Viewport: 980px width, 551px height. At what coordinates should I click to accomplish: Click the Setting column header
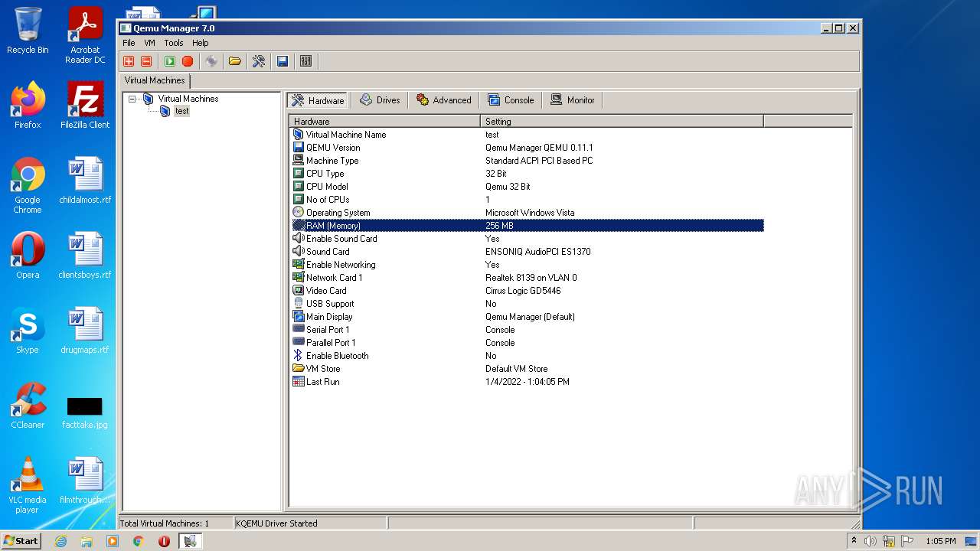click(x=622, y=121)
